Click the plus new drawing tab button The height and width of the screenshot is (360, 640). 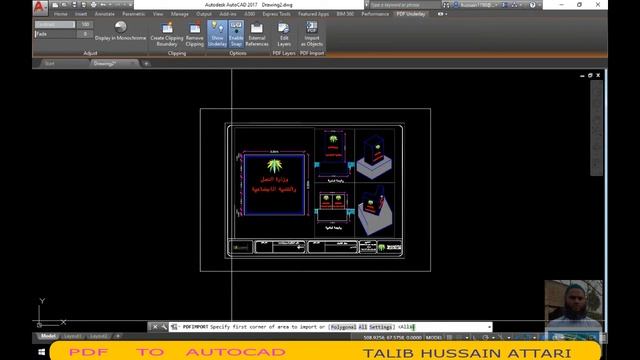[x=146, y=64]
